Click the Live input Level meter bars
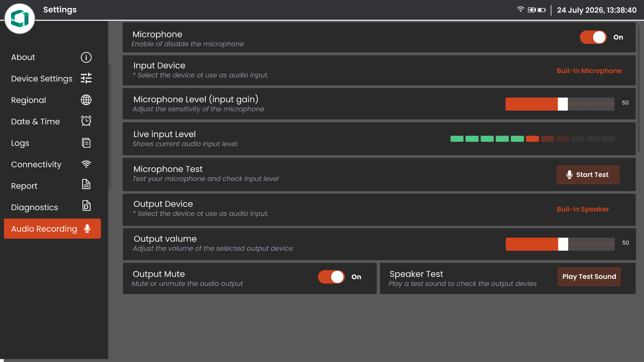 pos(533,139)
